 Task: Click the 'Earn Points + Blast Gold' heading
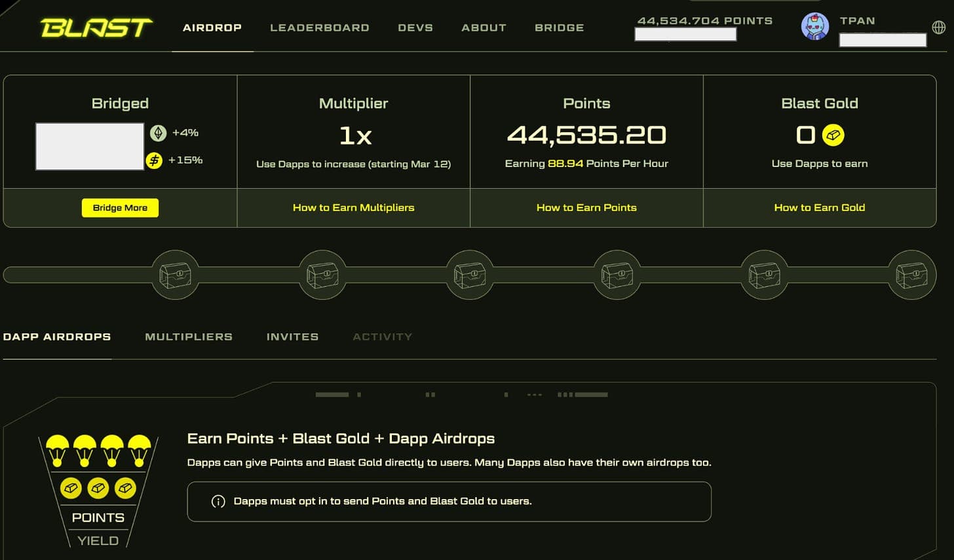tap(341, 439)
